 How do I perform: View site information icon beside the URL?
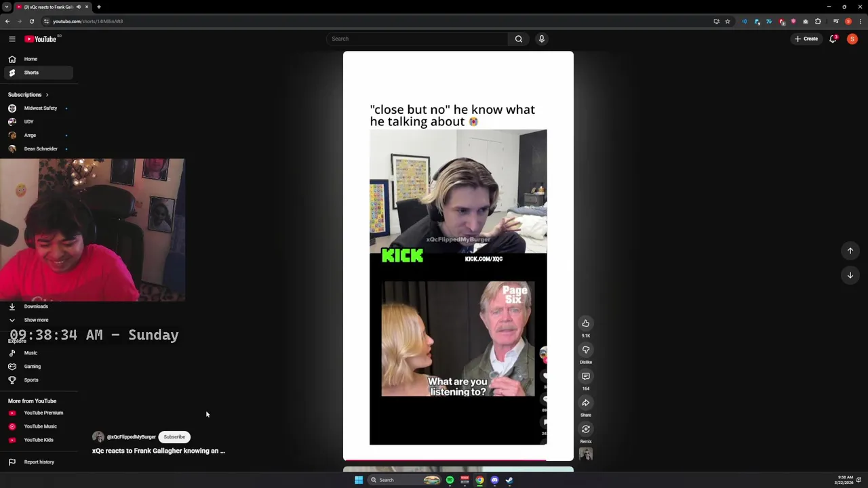(46, 21)
